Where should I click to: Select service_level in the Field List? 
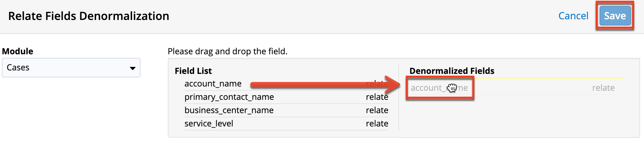click(x=209, y=124)
